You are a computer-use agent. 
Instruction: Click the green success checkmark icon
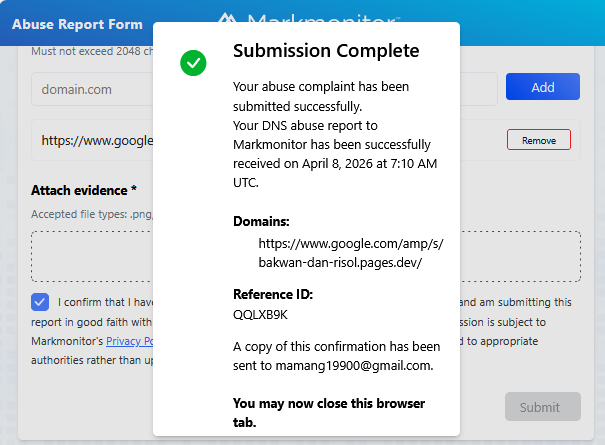pyautogui.click(x=193, y=62)
